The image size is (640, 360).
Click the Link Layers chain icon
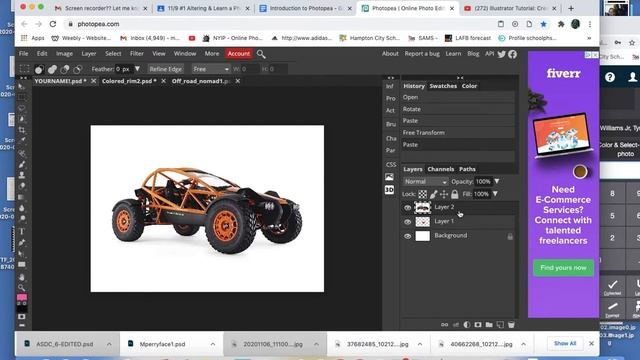(x=444, y=325)
